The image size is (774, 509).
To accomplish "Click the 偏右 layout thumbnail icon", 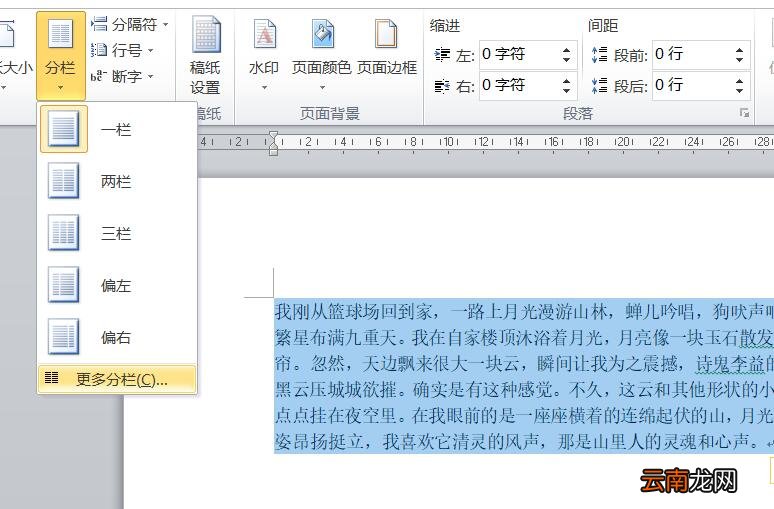I will point(64,337).
